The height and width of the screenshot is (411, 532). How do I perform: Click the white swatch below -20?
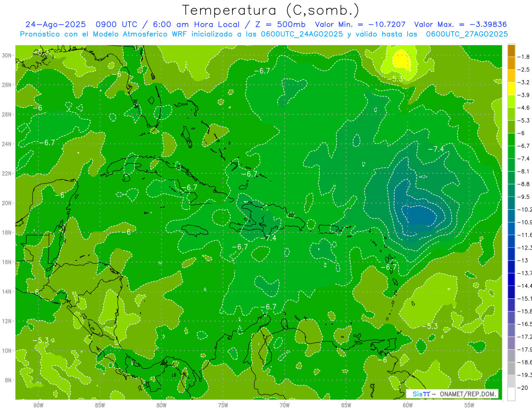pyautogui.click(x=511, y=394)
